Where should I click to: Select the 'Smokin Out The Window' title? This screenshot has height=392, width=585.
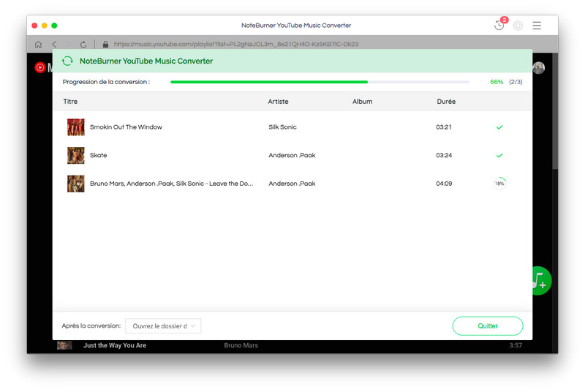coord(126,127)
